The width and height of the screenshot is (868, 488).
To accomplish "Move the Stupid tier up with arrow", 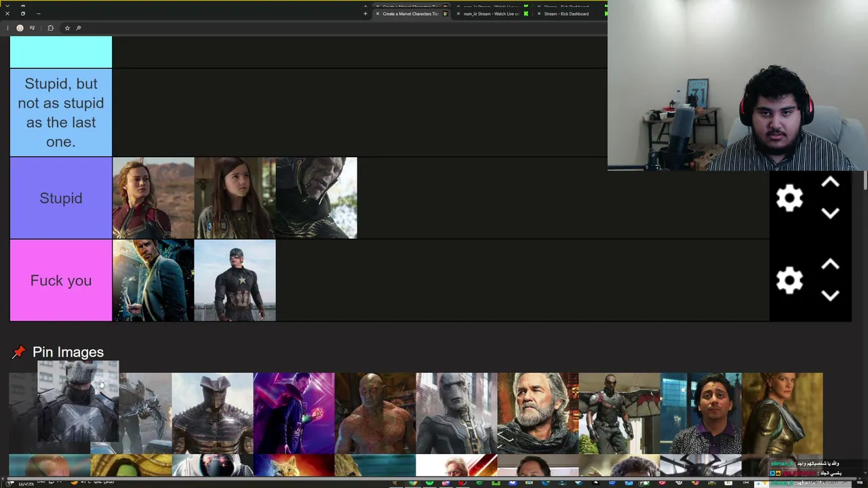I will (830, 183).
